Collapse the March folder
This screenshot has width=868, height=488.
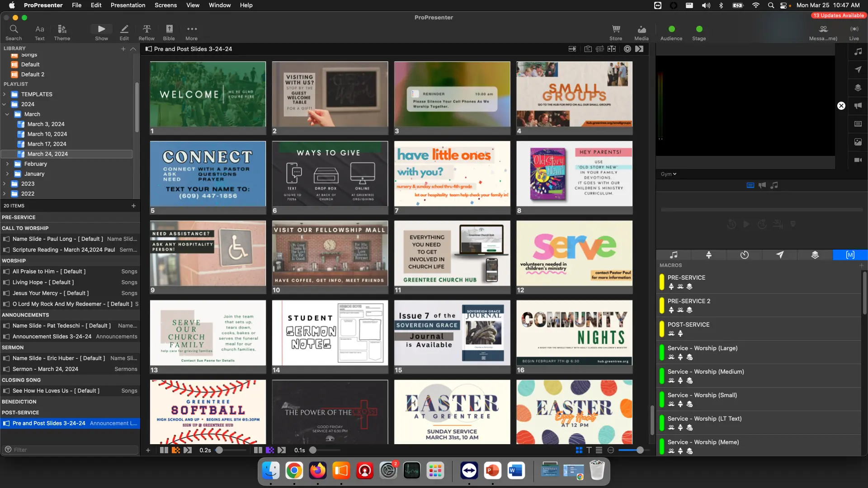coord(7,114)
